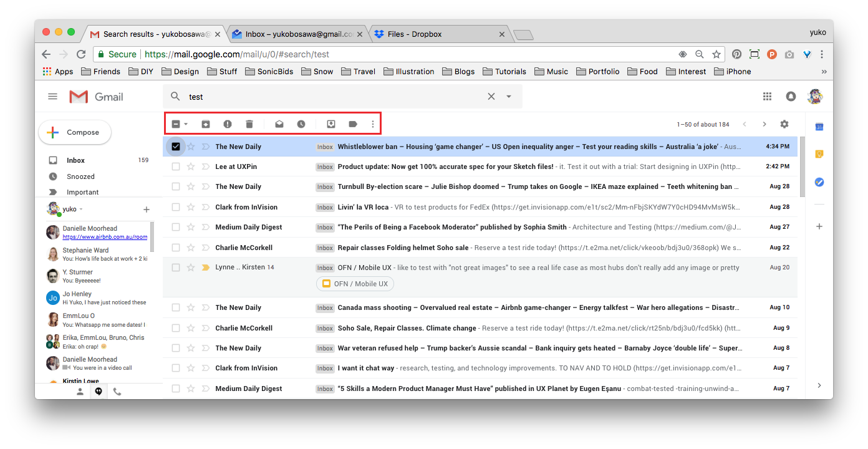Open the Gmail logo home link

(x=96, y=97)
